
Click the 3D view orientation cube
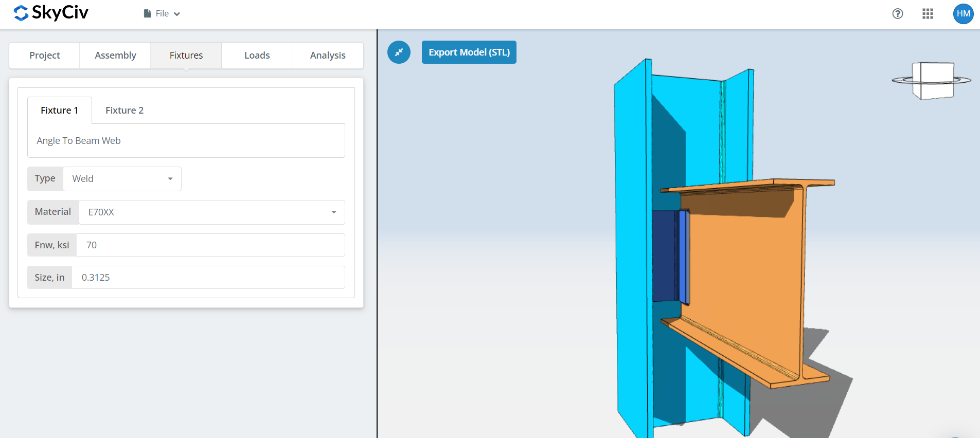(x=932, y=80)
